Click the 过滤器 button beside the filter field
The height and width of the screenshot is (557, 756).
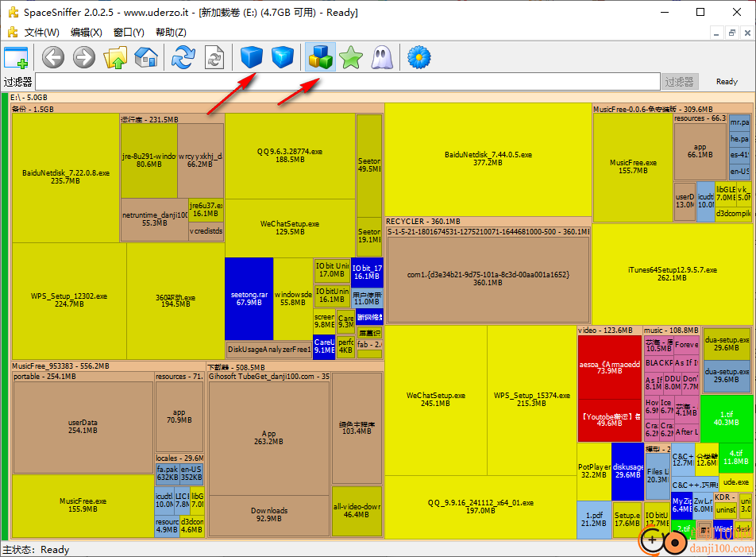coord(679,82)
